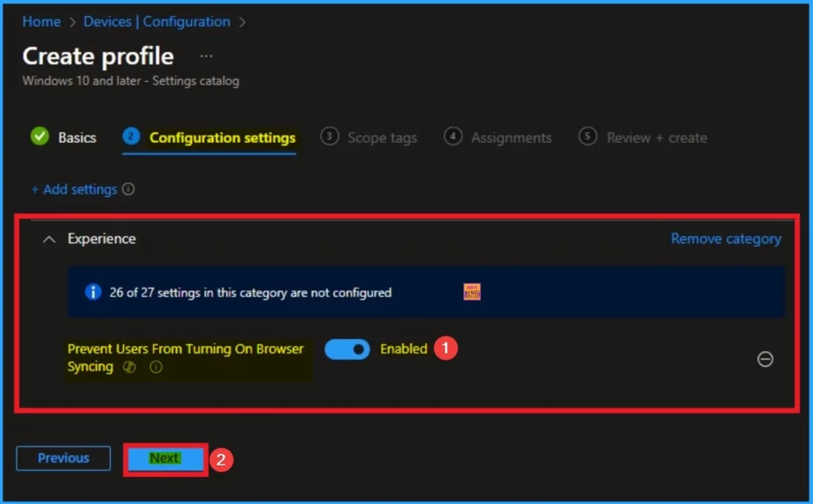Click the info icon next to Add settings
Image resolution: width=813 pixels, height=504 pixels.
tap(129, 189)
